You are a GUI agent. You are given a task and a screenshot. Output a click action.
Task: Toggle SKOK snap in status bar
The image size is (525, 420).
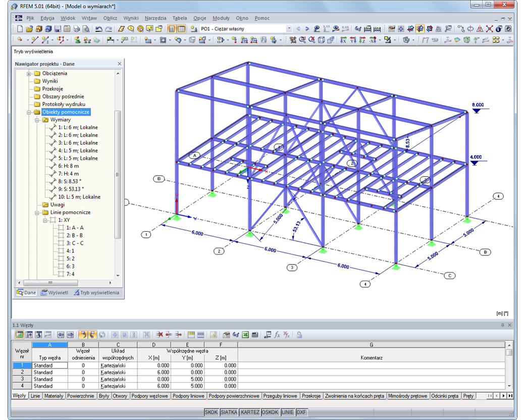coord(212,412)
